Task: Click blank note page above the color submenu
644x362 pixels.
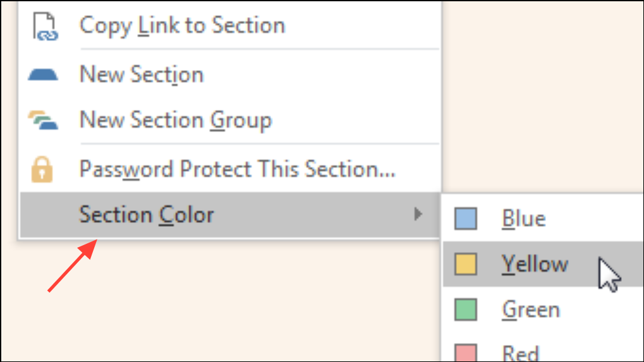Action: click(542, 97)
